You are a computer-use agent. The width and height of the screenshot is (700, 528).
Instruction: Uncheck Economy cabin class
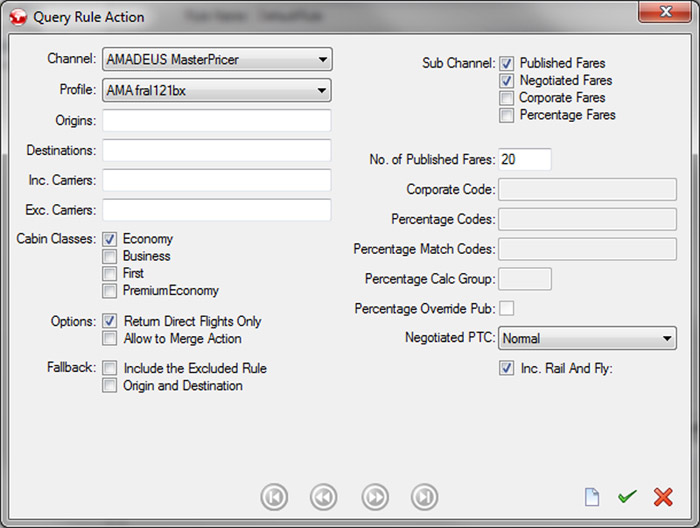click(x=109, y=239)
